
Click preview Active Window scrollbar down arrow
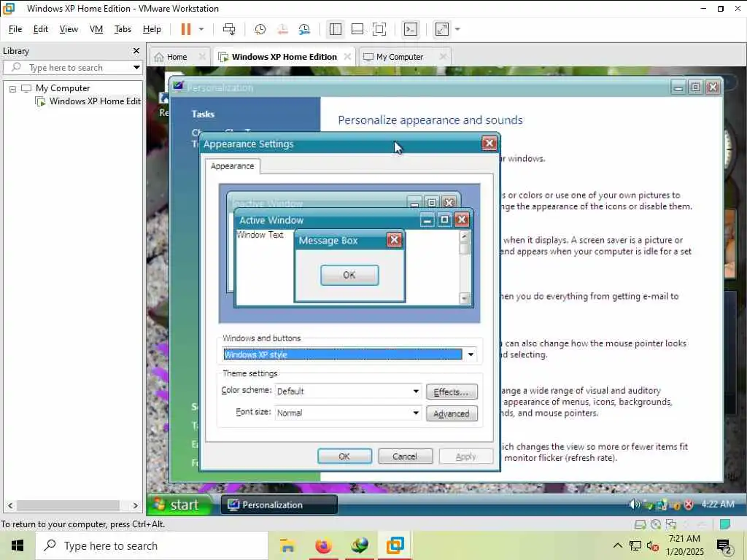(x=465, y=298)
